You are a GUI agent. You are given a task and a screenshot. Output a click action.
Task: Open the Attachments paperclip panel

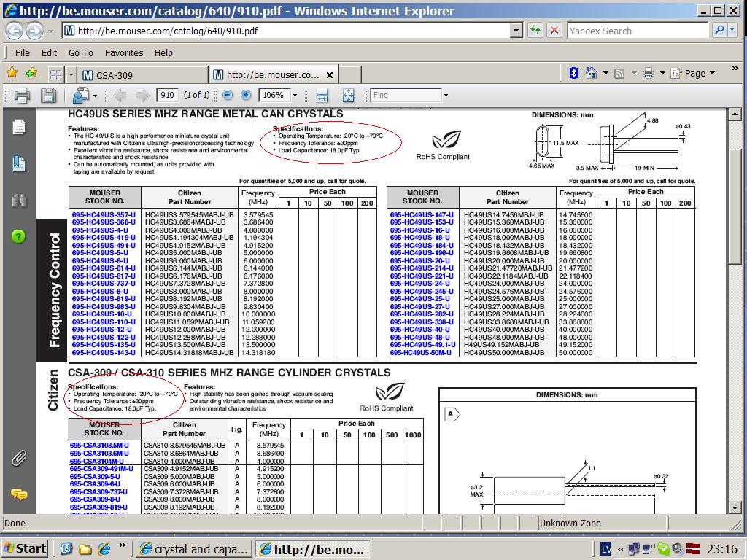click(19, 458)
